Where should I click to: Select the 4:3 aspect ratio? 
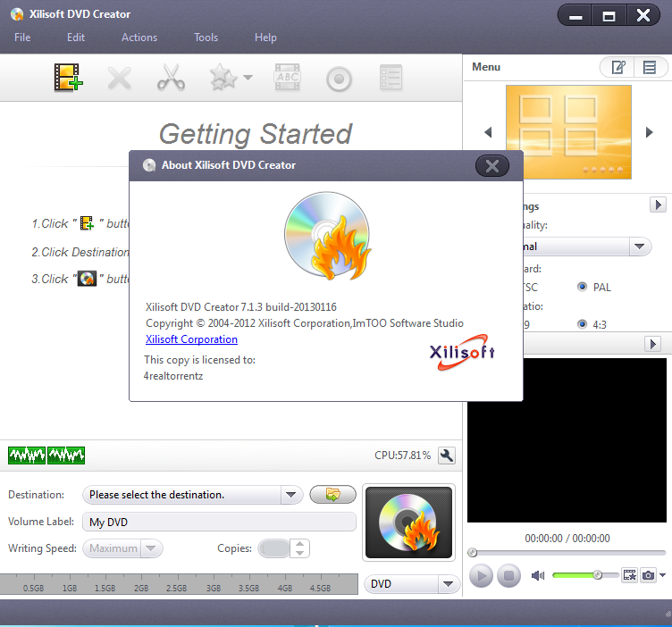[583, 324]
